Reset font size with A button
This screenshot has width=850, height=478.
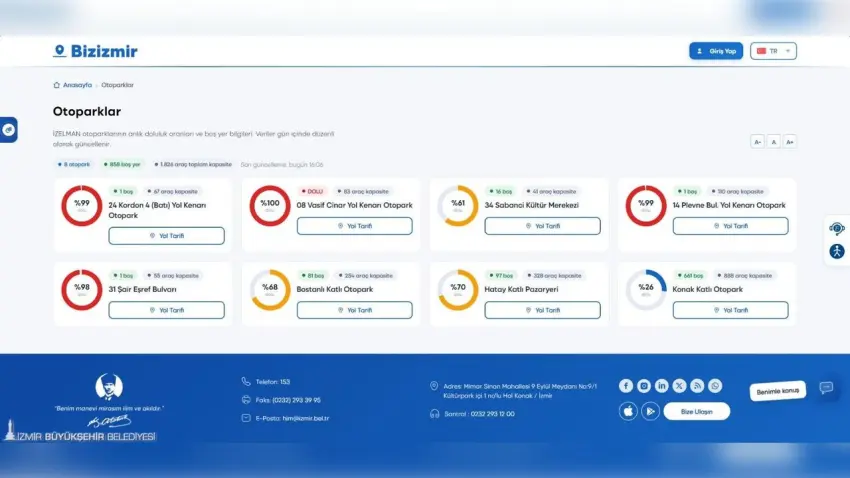(x=774, y=142)
